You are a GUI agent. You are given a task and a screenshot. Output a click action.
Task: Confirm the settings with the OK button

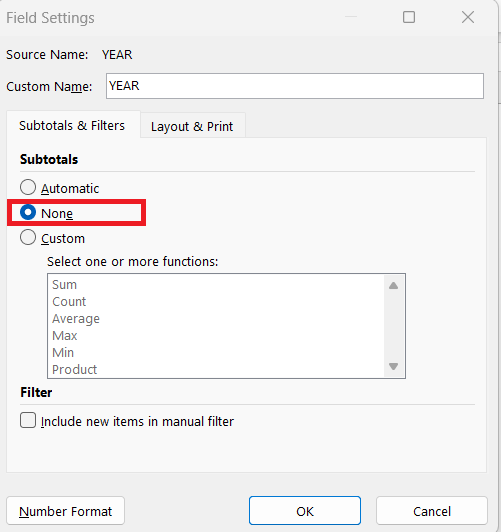coord(305,511)
